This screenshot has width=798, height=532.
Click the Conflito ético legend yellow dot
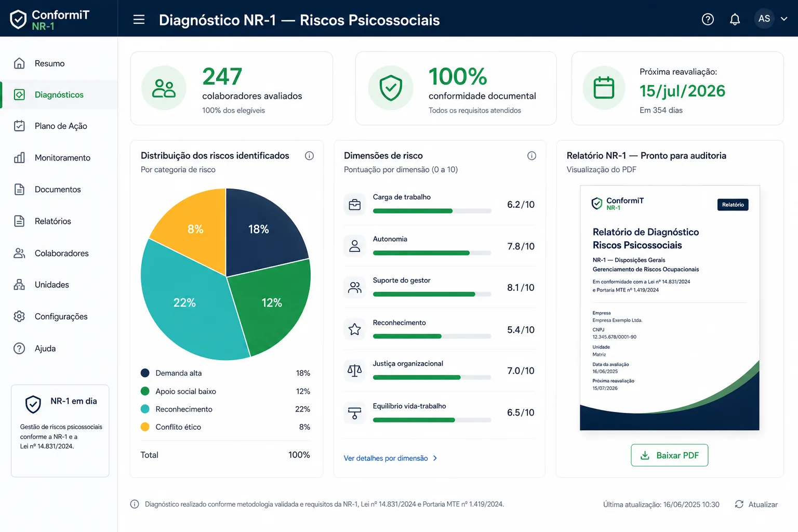coord(145,427)
